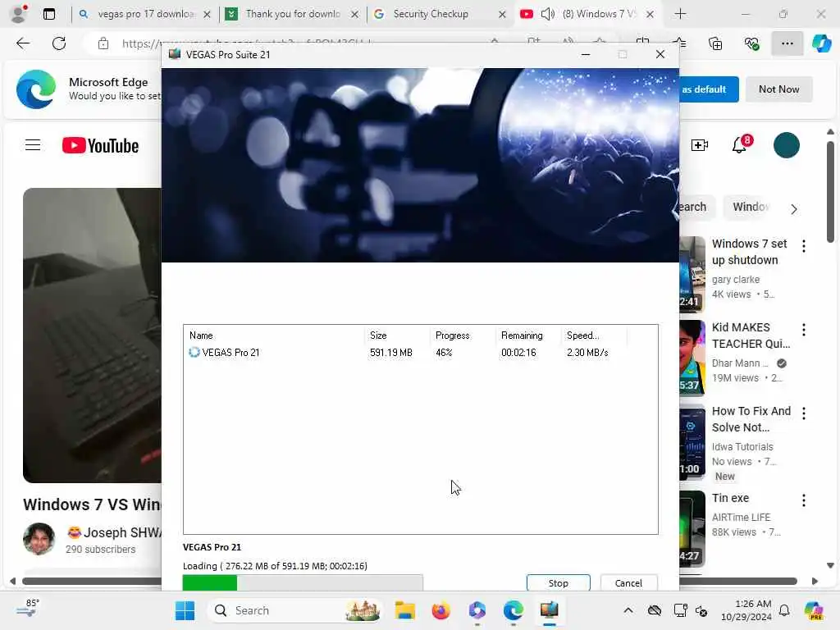This screenshot has height=630, width=840.
Task: Open Windows Start menu
Action: (185, 610)
